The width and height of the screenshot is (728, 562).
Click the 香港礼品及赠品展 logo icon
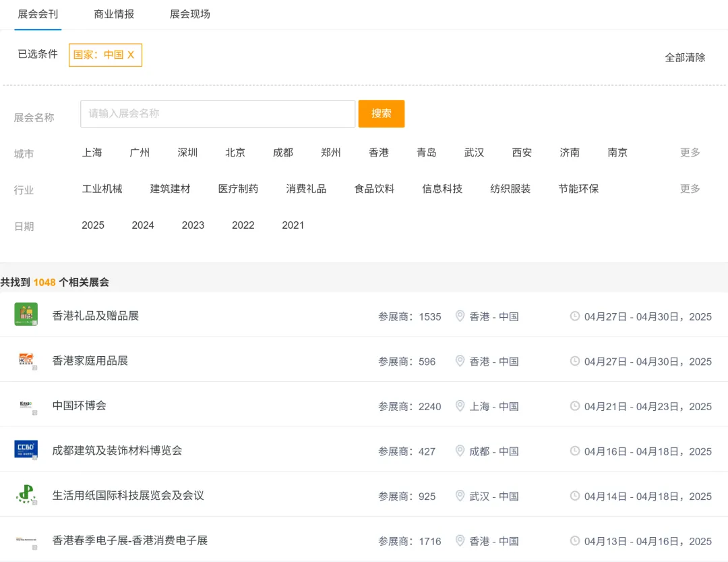[26, 314]
